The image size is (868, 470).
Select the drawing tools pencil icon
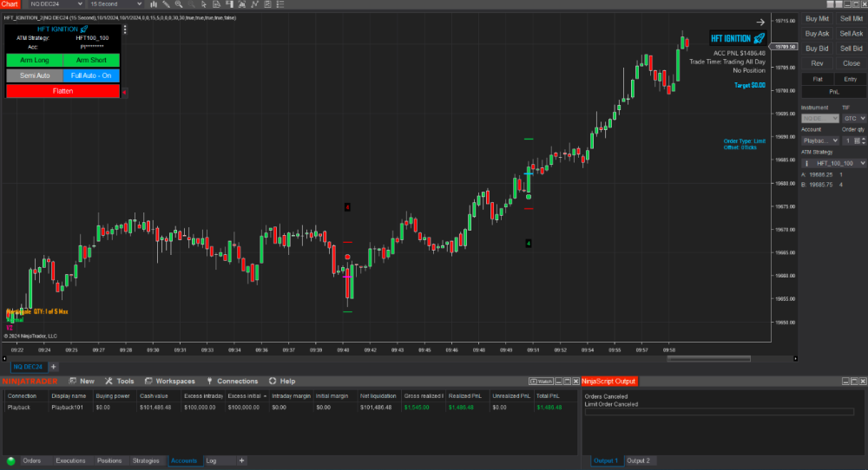[166, 3]
